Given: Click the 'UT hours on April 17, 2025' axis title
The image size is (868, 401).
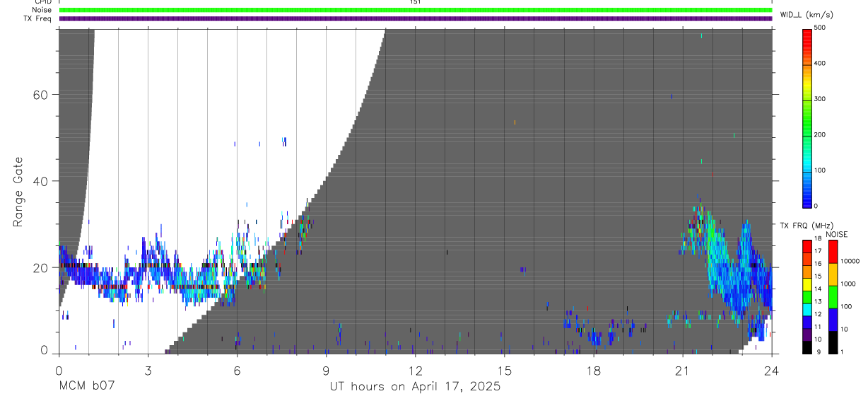Looking at the screenshot, I should 415,386.
